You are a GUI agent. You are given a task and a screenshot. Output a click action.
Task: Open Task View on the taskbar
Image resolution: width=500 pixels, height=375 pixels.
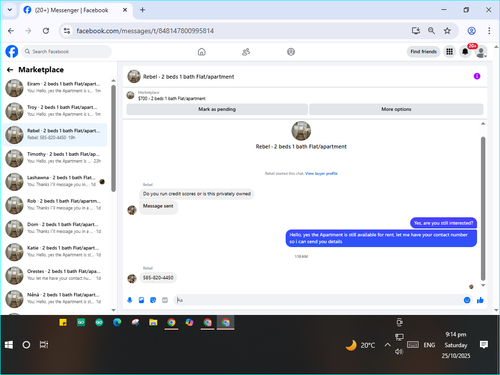point(44,345)
